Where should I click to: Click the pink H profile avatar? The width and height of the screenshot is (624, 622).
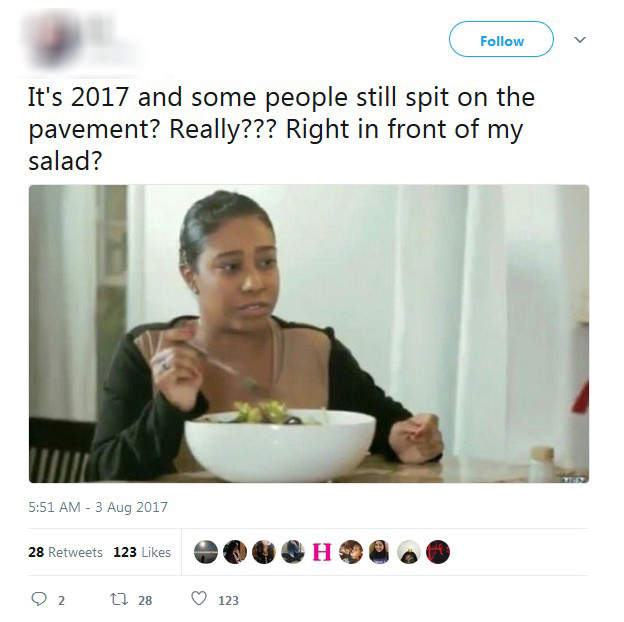tap(322, 552)
